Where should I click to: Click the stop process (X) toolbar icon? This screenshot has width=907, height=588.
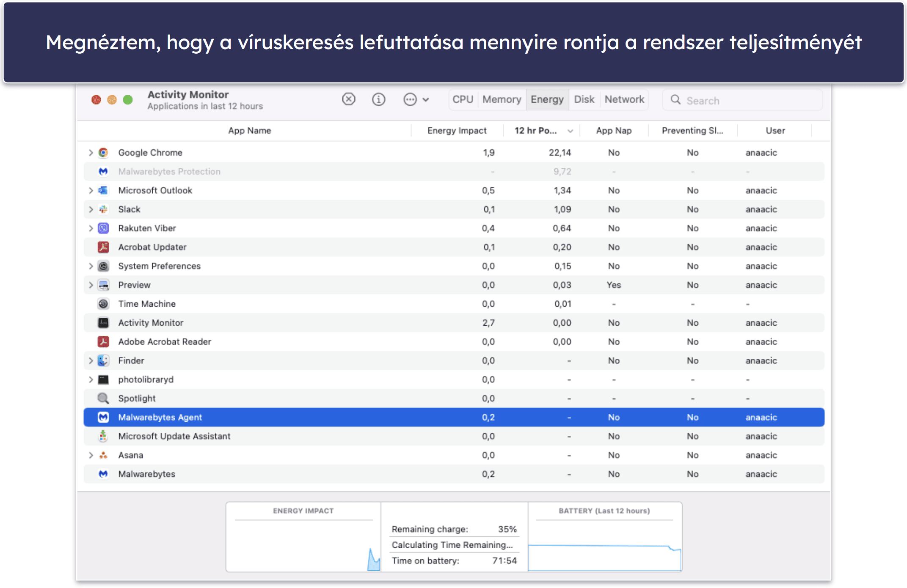pos(348,99)
